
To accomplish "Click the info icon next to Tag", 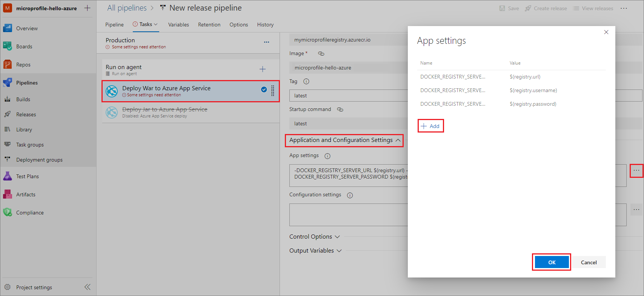I will point(306,82).
